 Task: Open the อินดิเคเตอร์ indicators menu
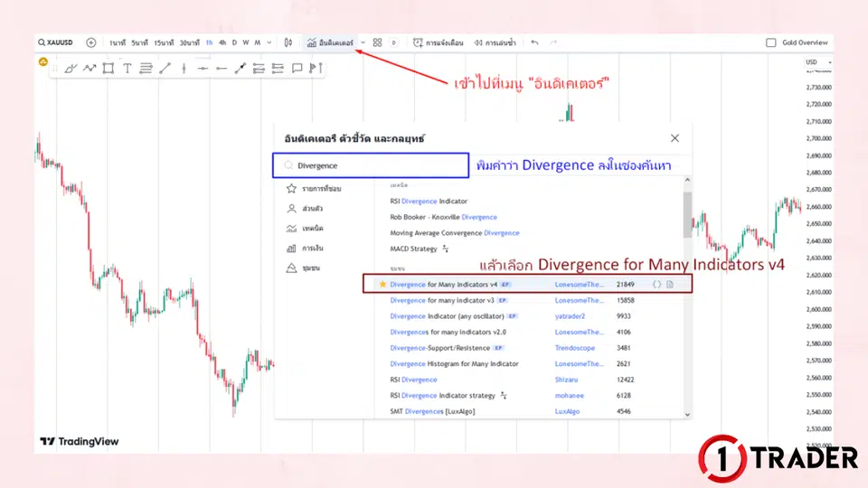pyautogui.click(x=330, y=42)
